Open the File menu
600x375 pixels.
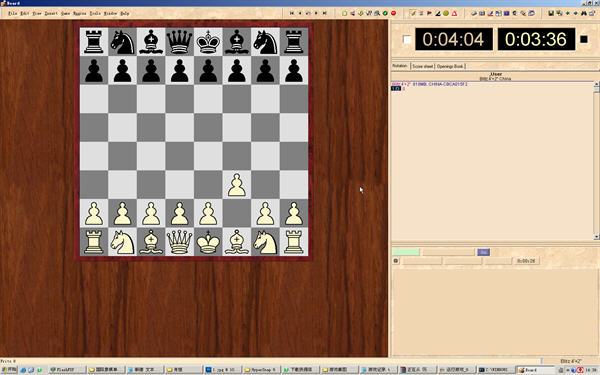click(12, 13)
